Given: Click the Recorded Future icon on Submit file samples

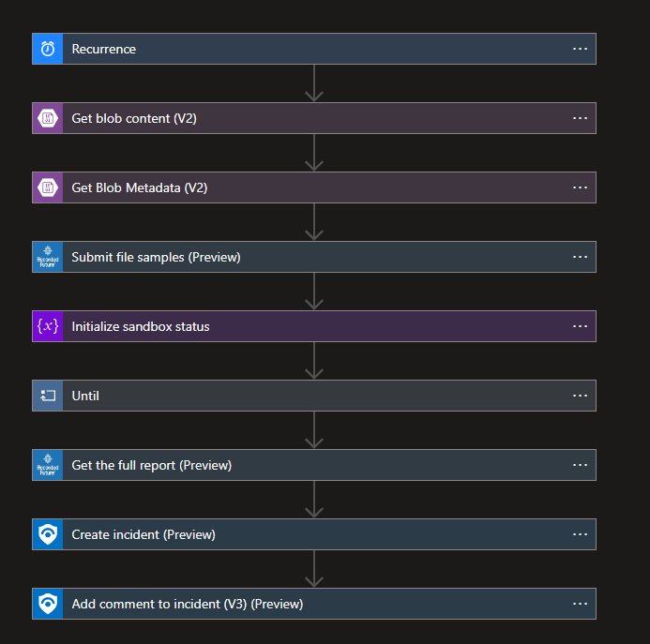Looking at the screenshot, I should pyautogui.click(x=48, y=257).
